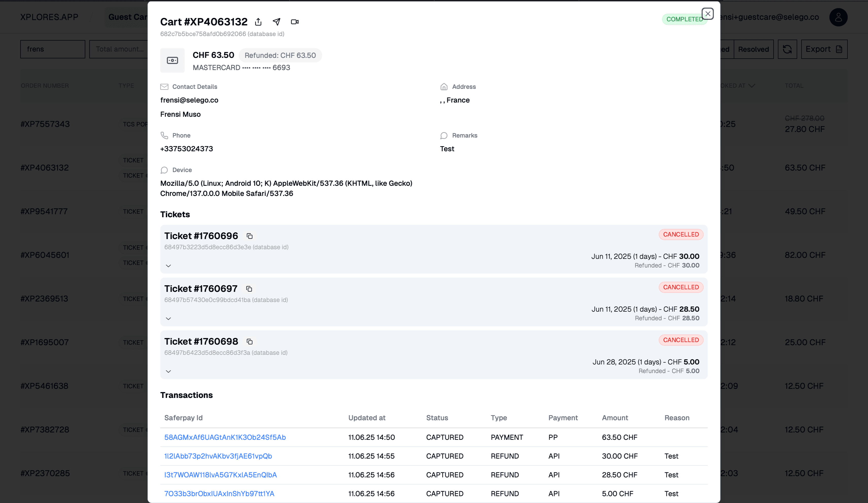This screenshot has width=868, height=503.
Task: Share the cart details
Action: pos(258,21)
